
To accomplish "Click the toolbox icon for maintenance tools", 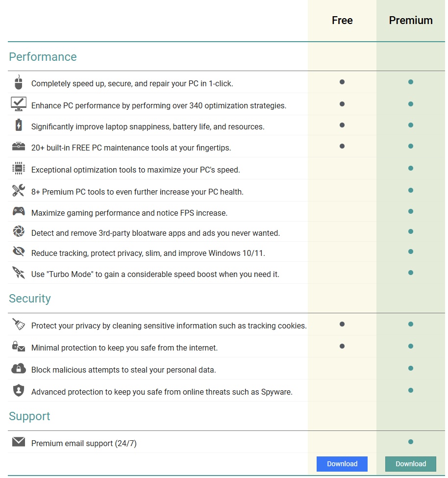I will pos(19,147).
